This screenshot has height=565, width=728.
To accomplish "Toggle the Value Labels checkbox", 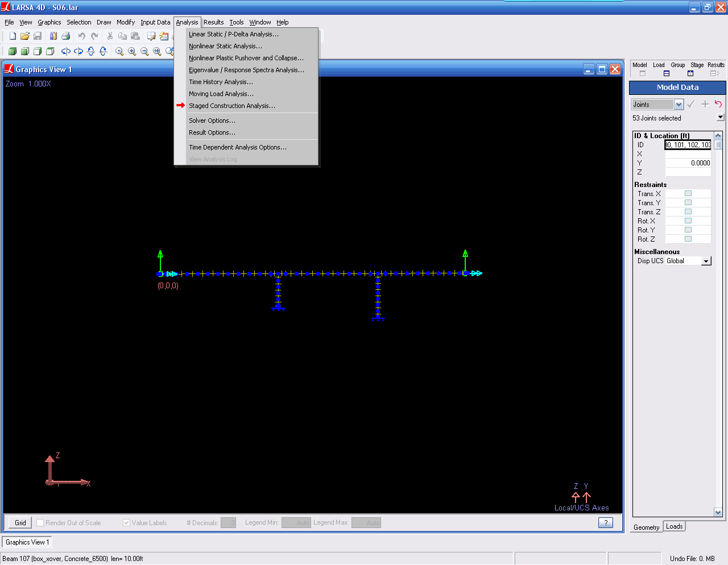I will (x=126, y=522).
